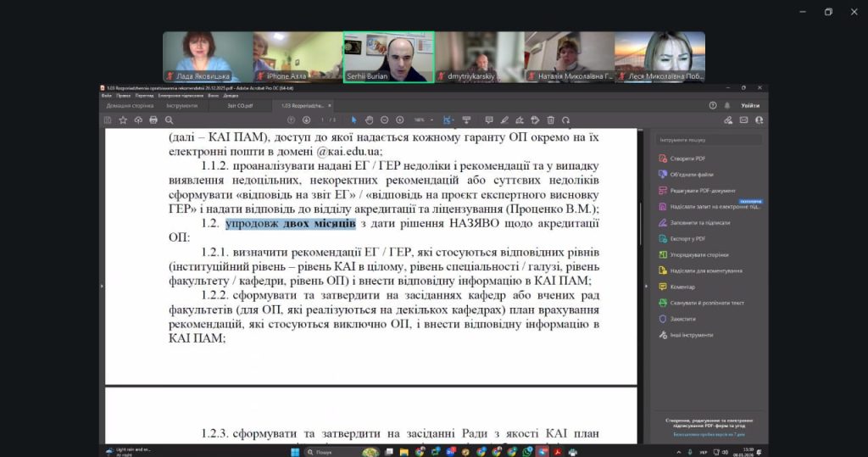The height and width of the screenshot is (457, 868).
Task: Expand the left navigation pane arrow
Action: [x=101, y=286]
